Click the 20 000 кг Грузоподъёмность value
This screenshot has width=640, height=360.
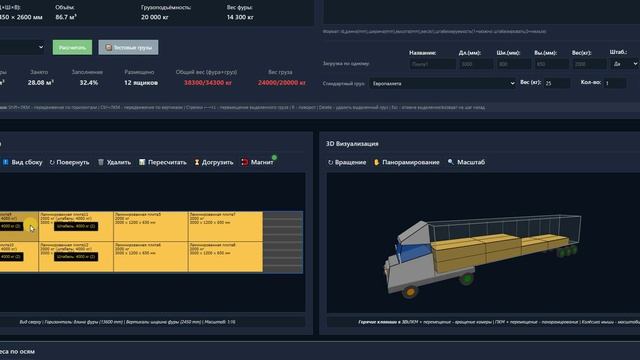tap(155, 17)
